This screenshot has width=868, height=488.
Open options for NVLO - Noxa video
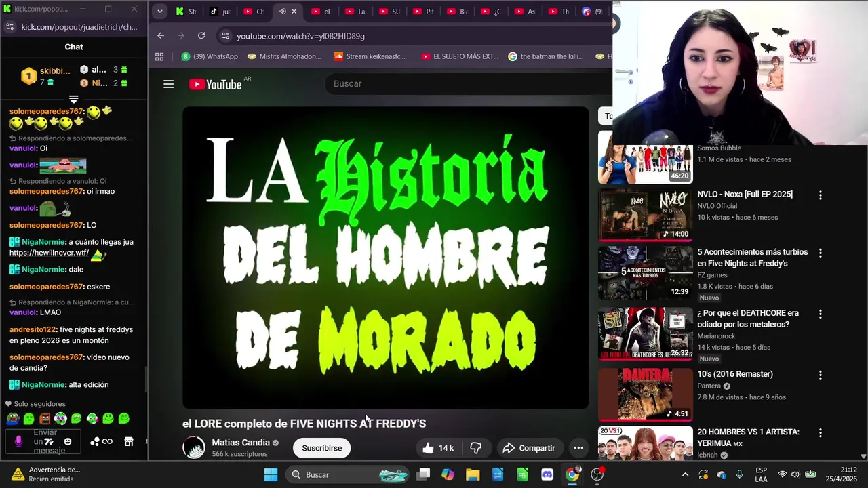coord(820,195)
